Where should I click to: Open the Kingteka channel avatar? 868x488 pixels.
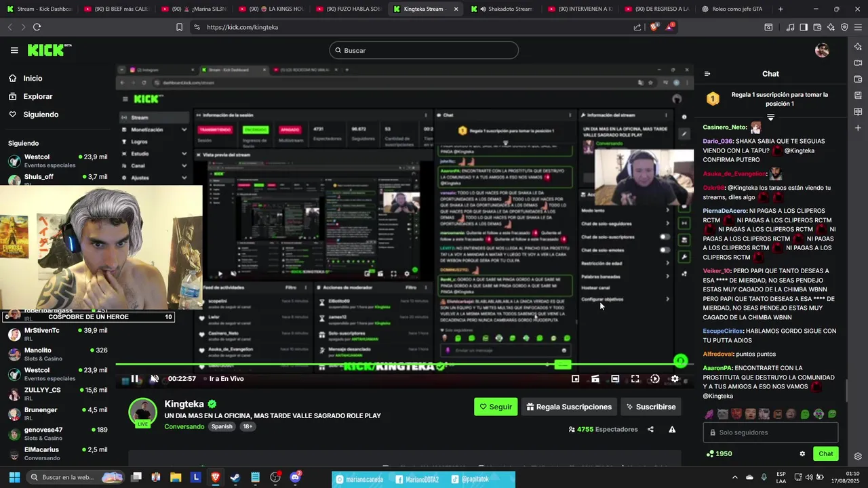143,413
